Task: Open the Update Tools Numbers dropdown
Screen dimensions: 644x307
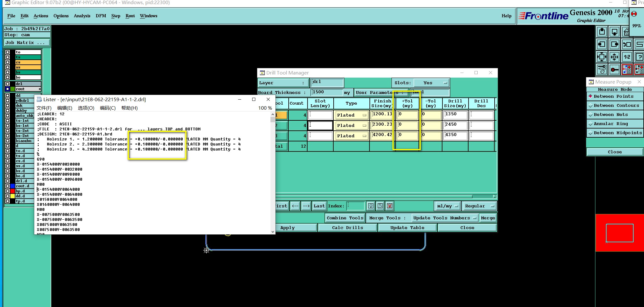Action: (x=445, y=218)
